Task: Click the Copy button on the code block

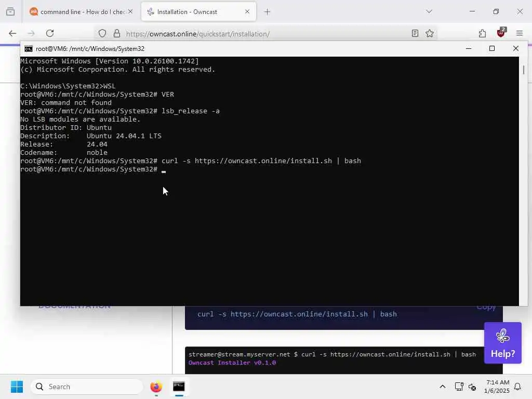Action: tap(486, 308)
